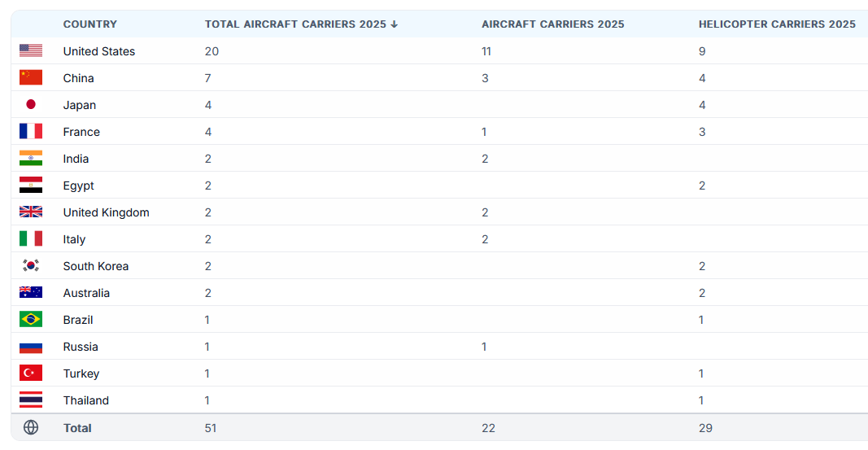Select the Russia row name
This screenshot has height=450, width=868.
point(81,347)
